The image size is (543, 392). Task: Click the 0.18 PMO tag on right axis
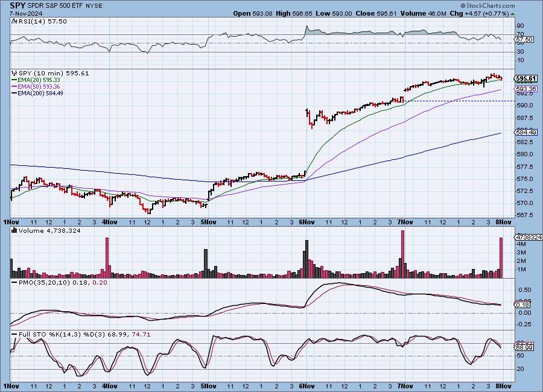coord(523,305)
